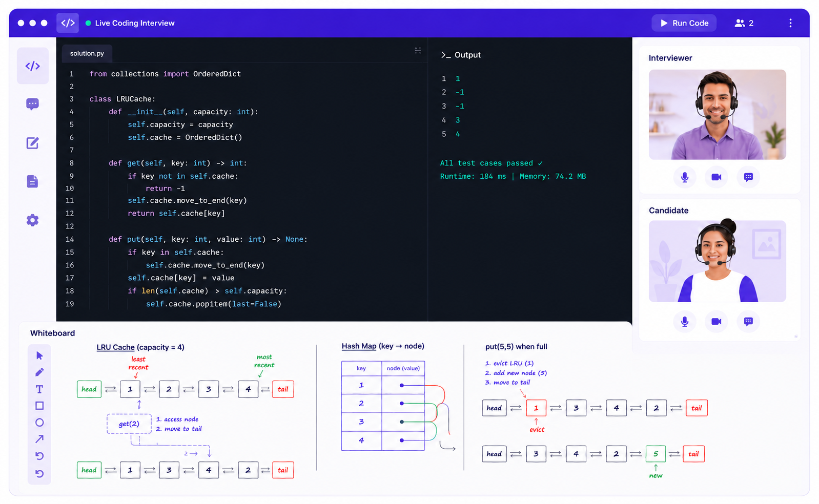Click the 'Memory: 74.2 MB' text
This screenshot has width=819, height=504.
(552, 176)
